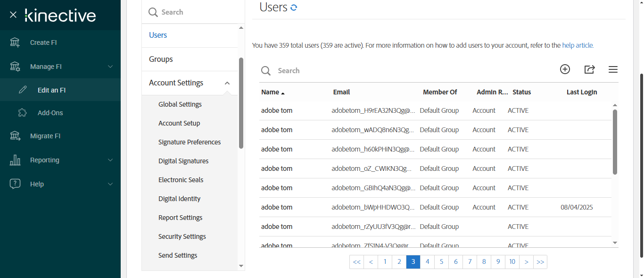Viewport: 644px width, 278px height.
Task: Expand the Reporting menu chevron
Action: pos(110,160)
